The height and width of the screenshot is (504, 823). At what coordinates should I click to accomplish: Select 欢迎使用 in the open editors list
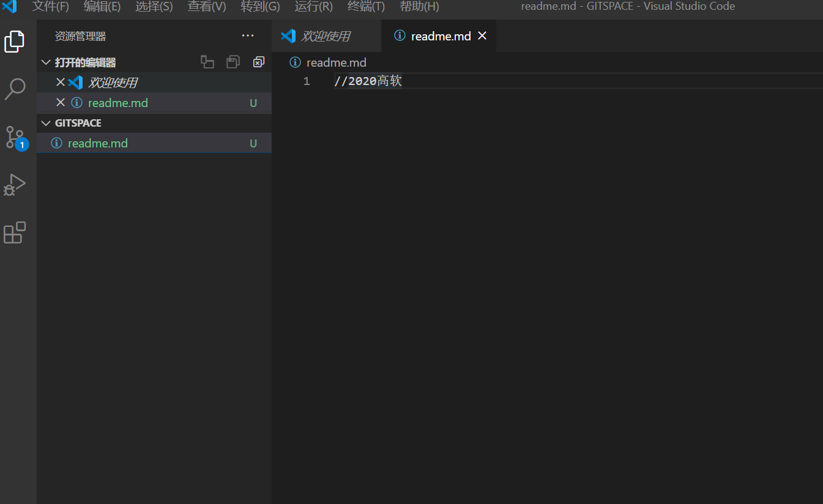tap(154, 82)
